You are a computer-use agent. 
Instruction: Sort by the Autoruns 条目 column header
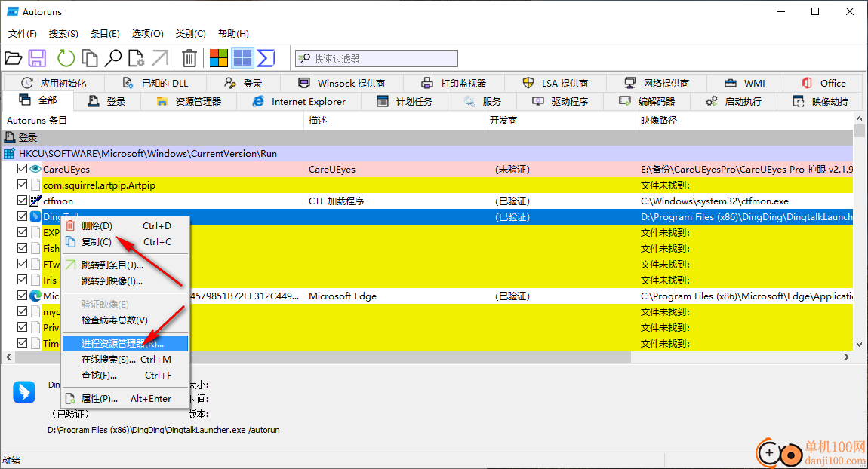152,121
